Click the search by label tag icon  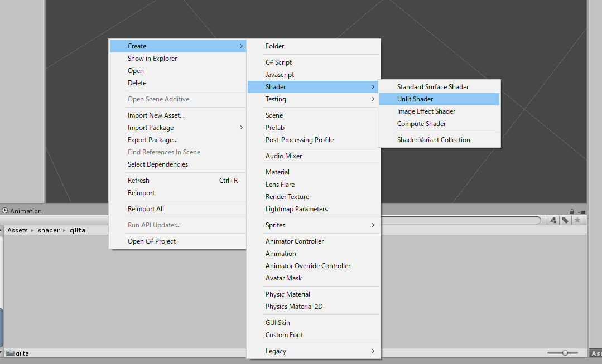565,220
